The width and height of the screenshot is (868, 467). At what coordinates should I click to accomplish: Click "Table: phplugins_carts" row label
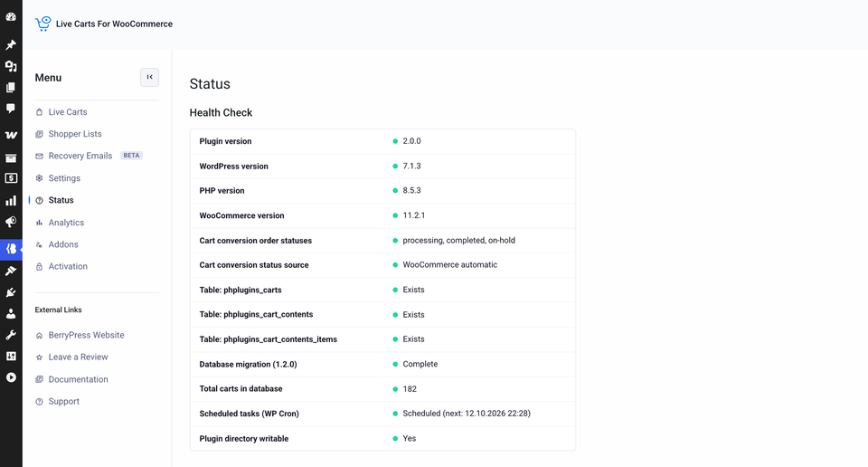[x=241, y=290]
